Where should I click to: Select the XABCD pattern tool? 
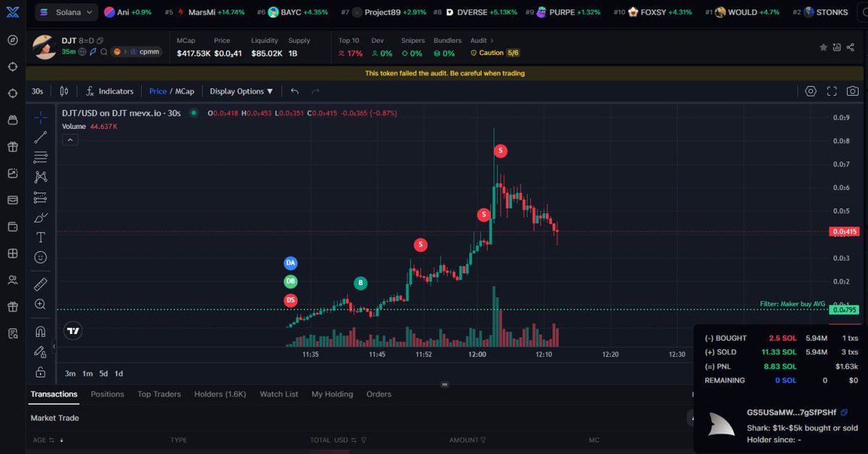tap(41, 177)
